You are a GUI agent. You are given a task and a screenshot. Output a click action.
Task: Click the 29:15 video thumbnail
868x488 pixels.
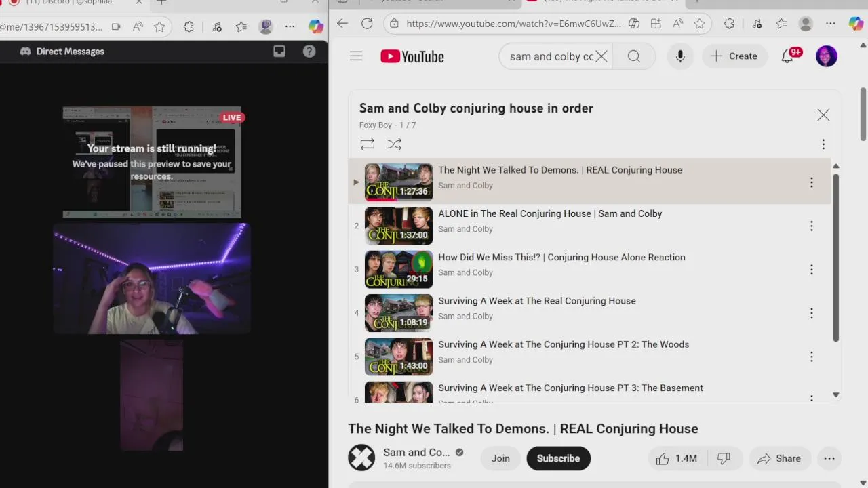click(399, 270)
